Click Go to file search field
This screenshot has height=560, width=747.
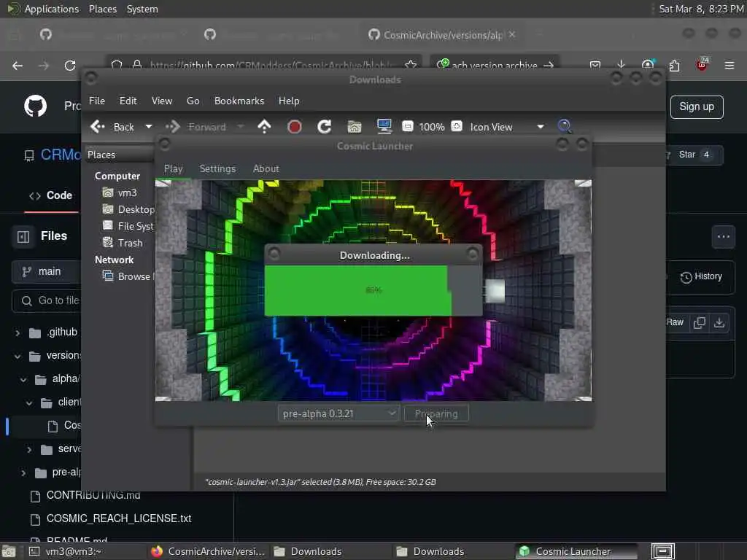47,300
